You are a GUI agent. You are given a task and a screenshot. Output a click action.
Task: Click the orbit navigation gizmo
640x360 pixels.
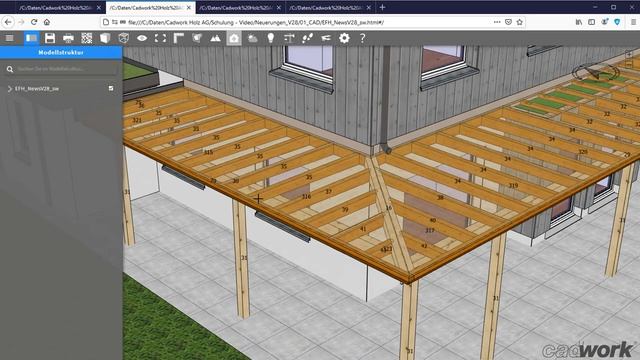click(596, 73)
